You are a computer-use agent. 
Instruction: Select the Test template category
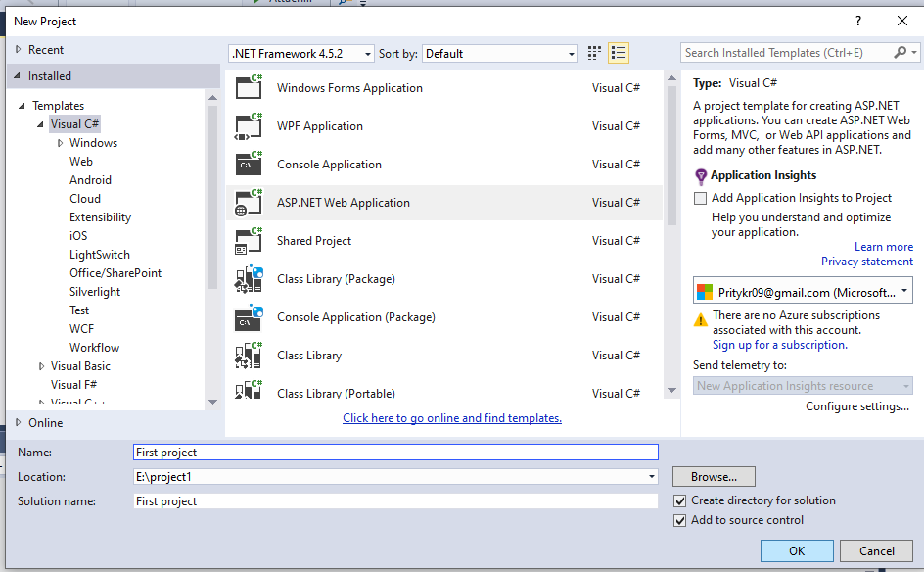pos(79,310)
